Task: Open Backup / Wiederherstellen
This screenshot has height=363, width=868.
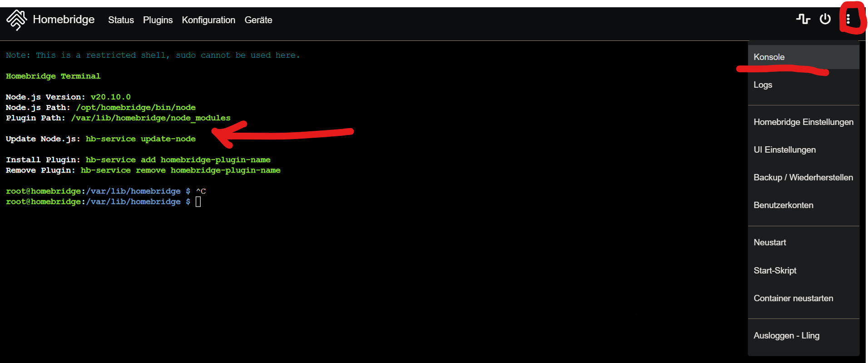Action: 803,177
